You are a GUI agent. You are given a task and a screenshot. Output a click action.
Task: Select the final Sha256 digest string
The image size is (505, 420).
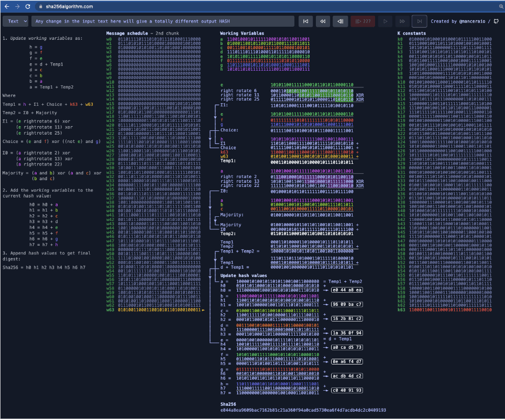point(303,411)
